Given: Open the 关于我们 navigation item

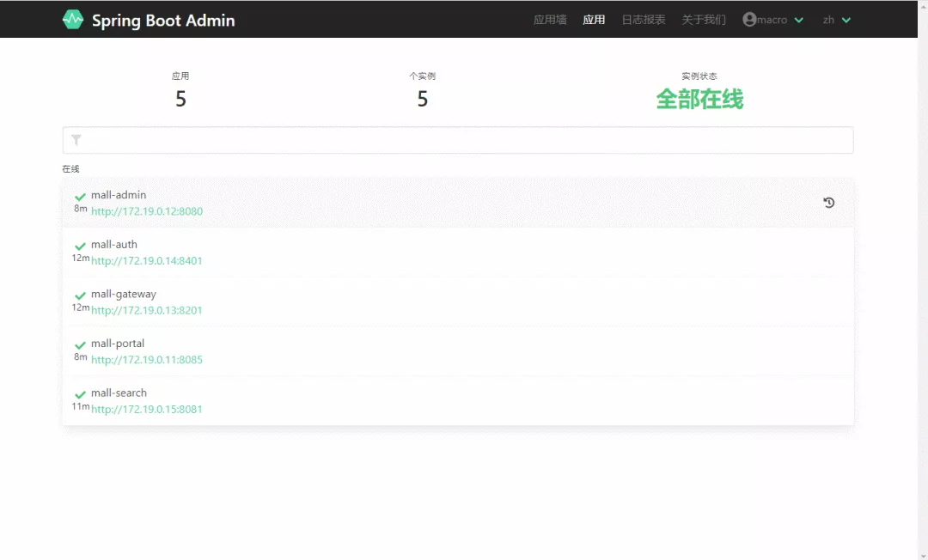Looking at the screenshot, I should [x=704, y=20].
